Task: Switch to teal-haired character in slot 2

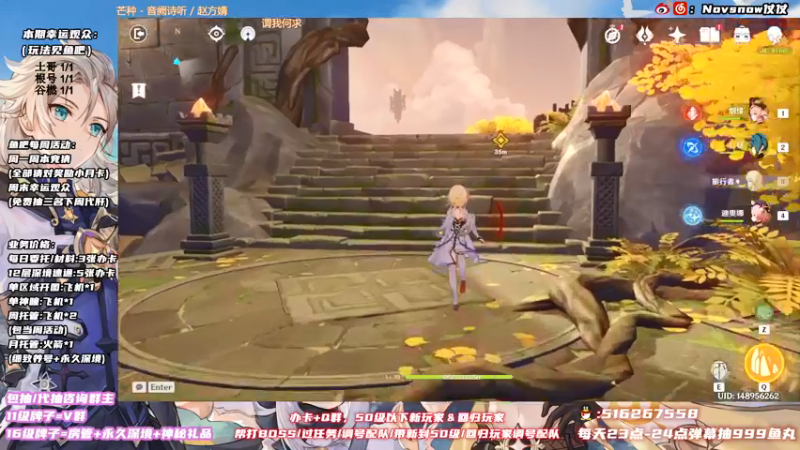Action: tap(758, 145)
